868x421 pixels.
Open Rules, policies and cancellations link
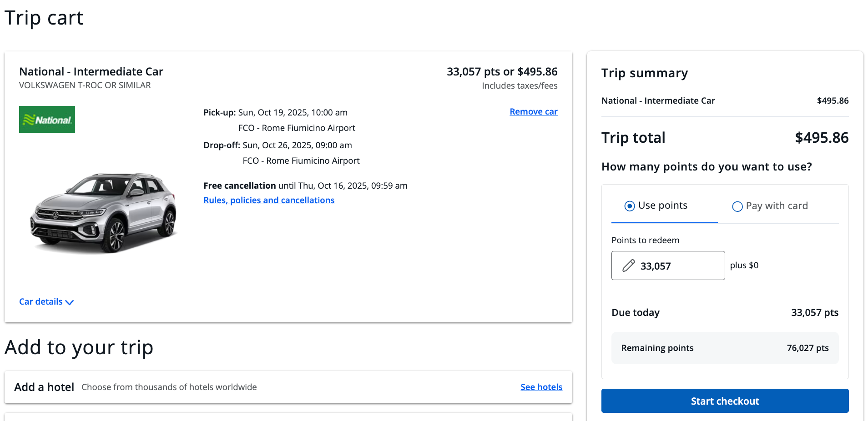pyautogui.click(x=269, y=200)
